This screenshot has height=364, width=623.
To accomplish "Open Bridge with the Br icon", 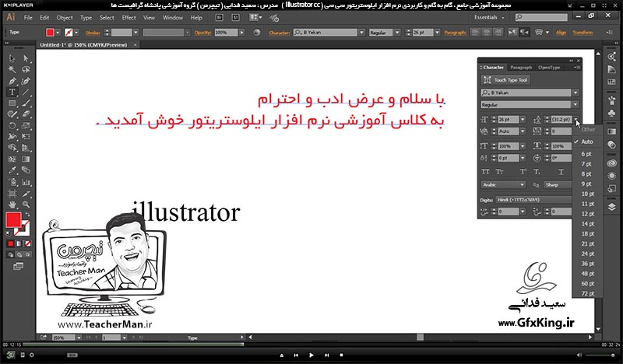I will coord(220,17).
